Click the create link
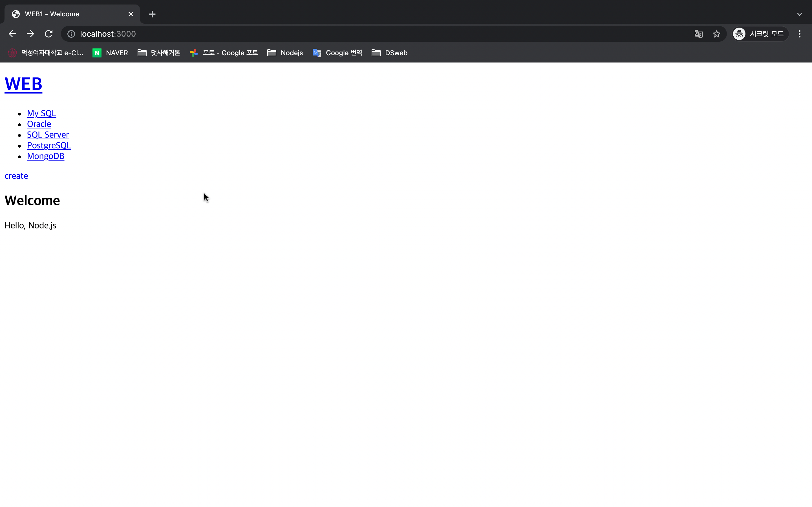812x507 pixels. point(16,176)
